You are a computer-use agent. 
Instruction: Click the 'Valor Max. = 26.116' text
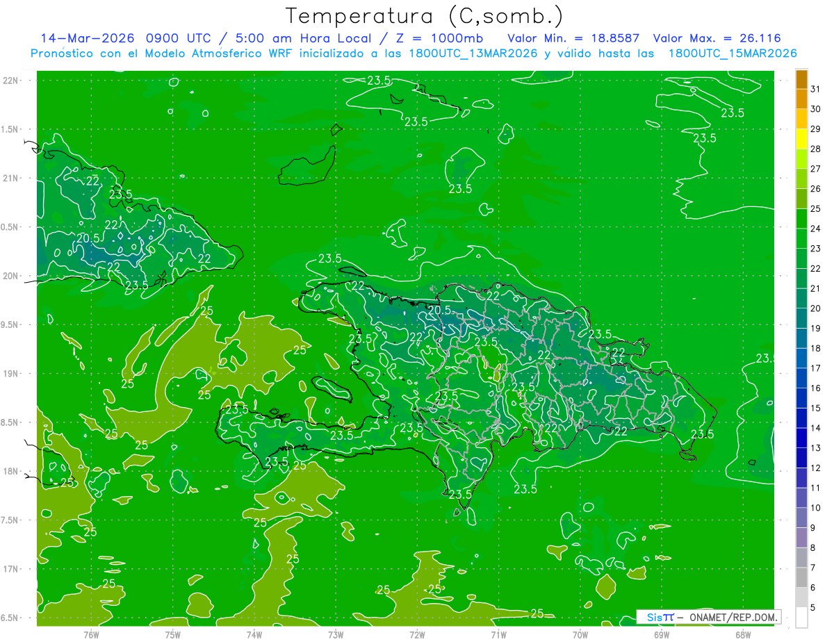click(717, 38)
